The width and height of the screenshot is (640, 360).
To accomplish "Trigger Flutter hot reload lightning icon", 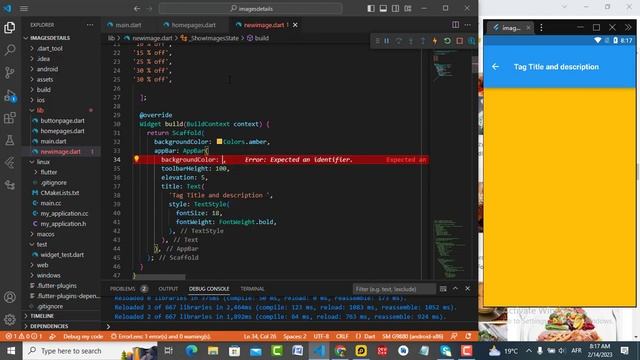I will (x=435, y=41).
